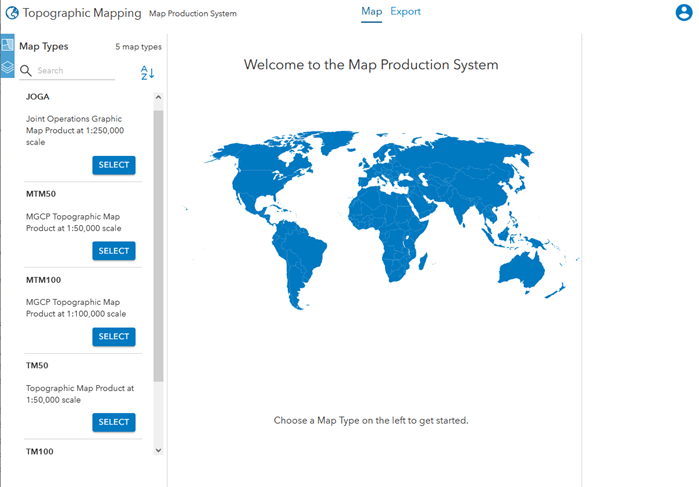The width and height of the screenshot is (699, 487).
Task: Click the Topographic Mapping globe logo
Action: tap(13, 14)
